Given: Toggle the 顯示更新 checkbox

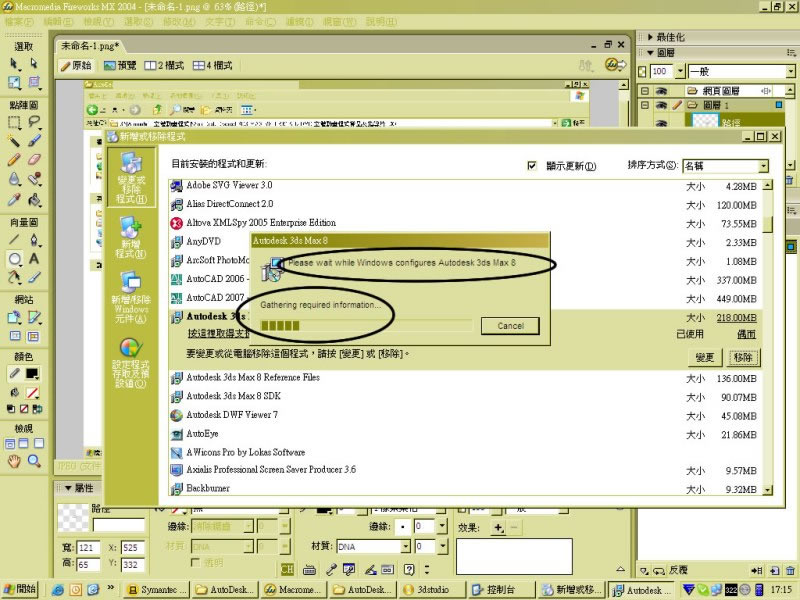Looking at the screenshot, I should click(x=532, y=166).
